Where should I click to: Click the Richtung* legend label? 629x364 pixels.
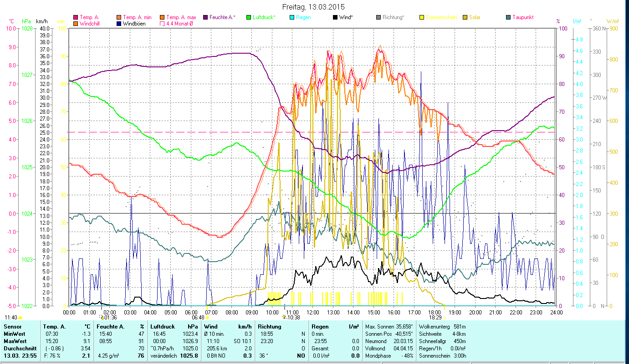coord(394,18)
